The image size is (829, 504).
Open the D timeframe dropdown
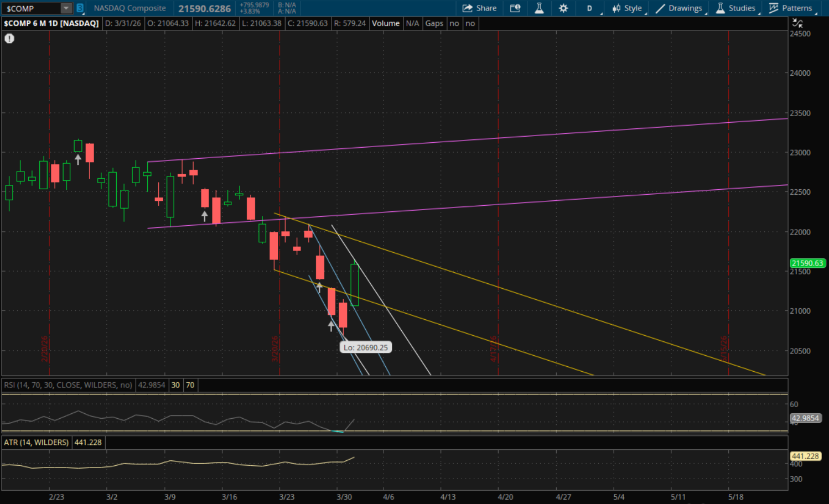pyautogui.click(x=590, y=8)
